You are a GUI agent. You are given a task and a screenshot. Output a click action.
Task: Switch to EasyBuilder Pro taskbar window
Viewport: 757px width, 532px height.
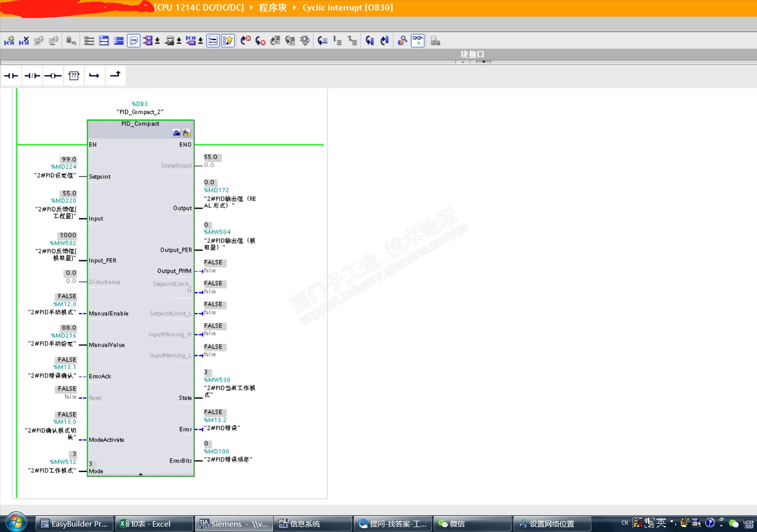(75, 524)
